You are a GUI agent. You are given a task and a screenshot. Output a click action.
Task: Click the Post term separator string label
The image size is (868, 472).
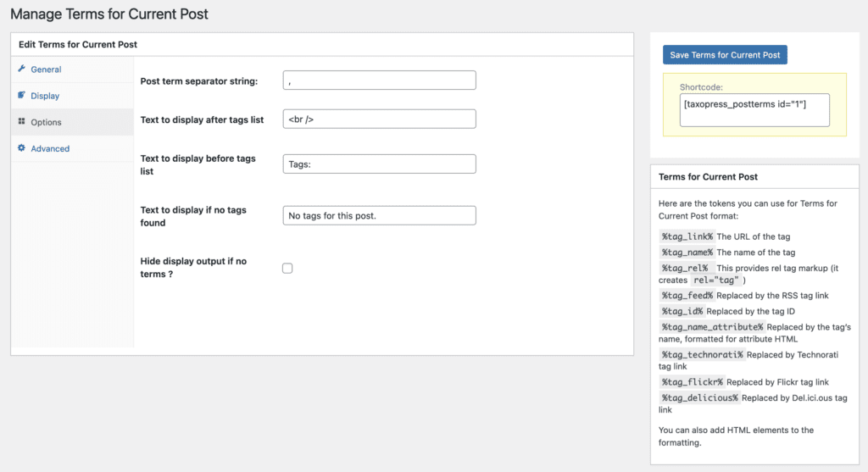point(198,81)
